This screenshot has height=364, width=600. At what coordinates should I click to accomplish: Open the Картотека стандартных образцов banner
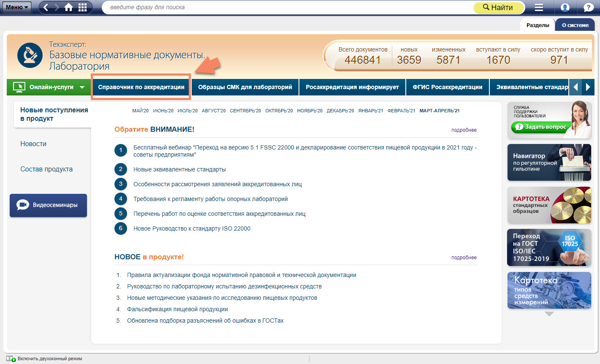549,205
